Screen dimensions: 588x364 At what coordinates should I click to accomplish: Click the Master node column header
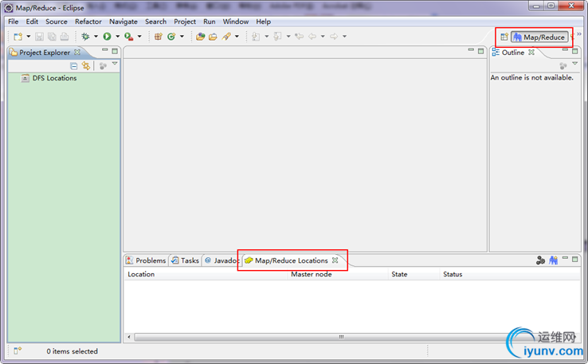click(312, 274)
